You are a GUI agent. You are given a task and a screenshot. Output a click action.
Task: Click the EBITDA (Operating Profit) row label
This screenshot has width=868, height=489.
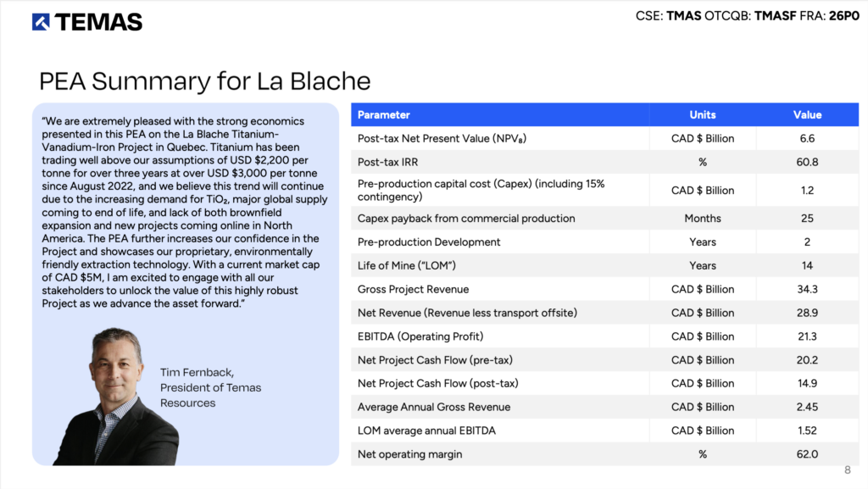(420, 336)
